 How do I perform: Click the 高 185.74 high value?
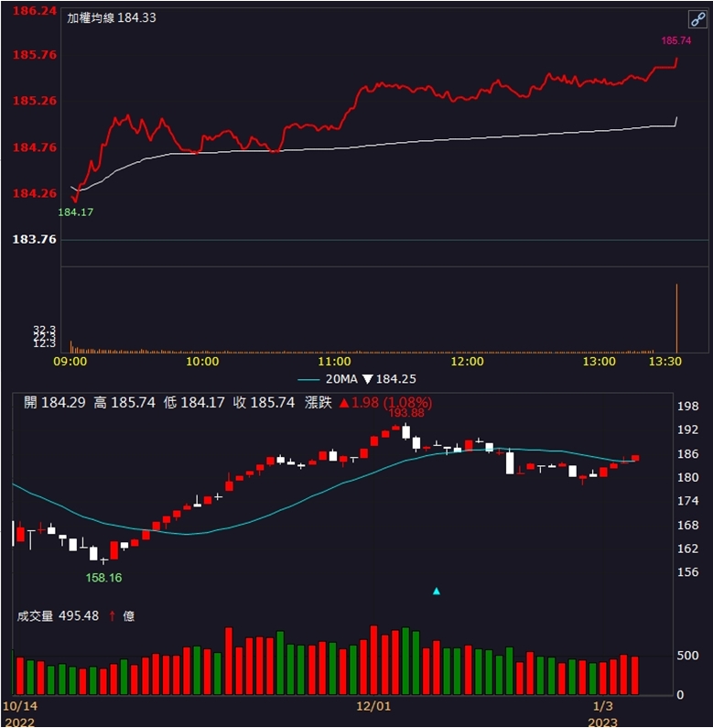pyautogui.click(x=124, y=402)
